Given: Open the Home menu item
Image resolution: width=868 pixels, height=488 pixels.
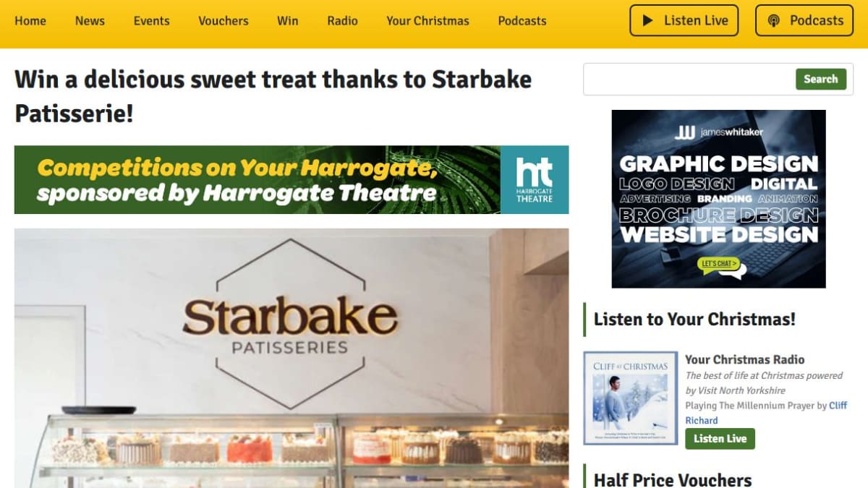Looking at the screenshot, I should (x=30, y=20).
